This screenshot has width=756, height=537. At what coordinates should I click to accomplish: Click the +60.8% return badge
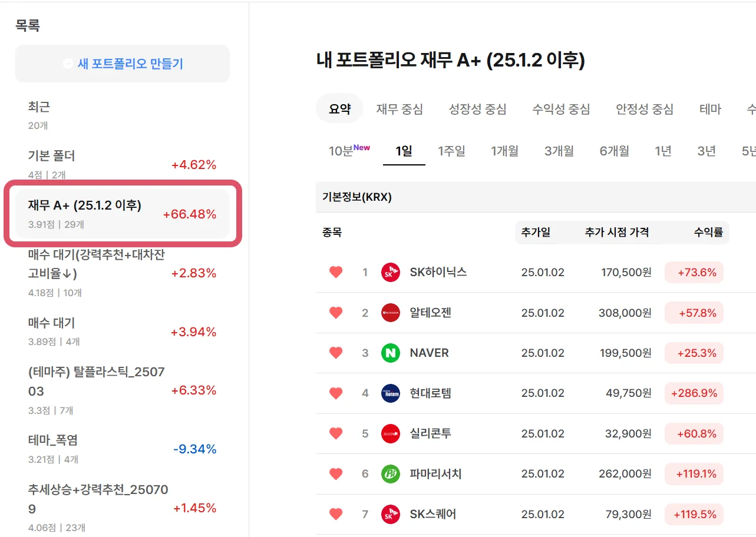click(x=694, y=434)
